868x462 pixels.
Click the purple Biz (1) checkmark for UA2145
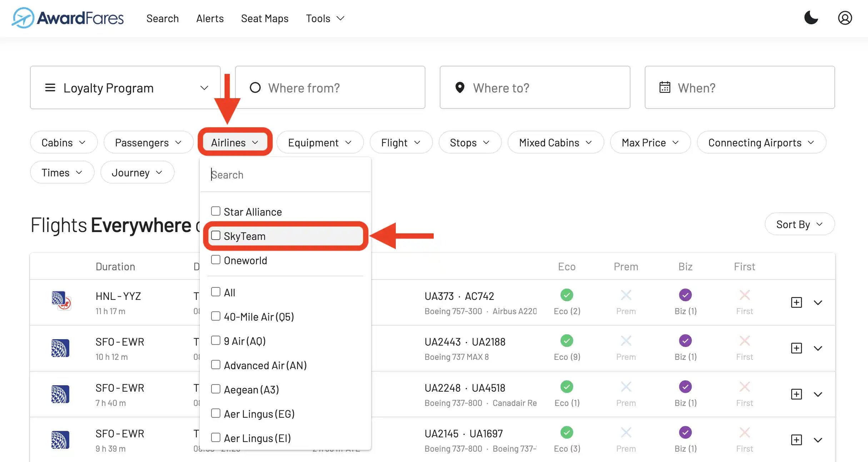pyautogui.click(x=685, y=432)
